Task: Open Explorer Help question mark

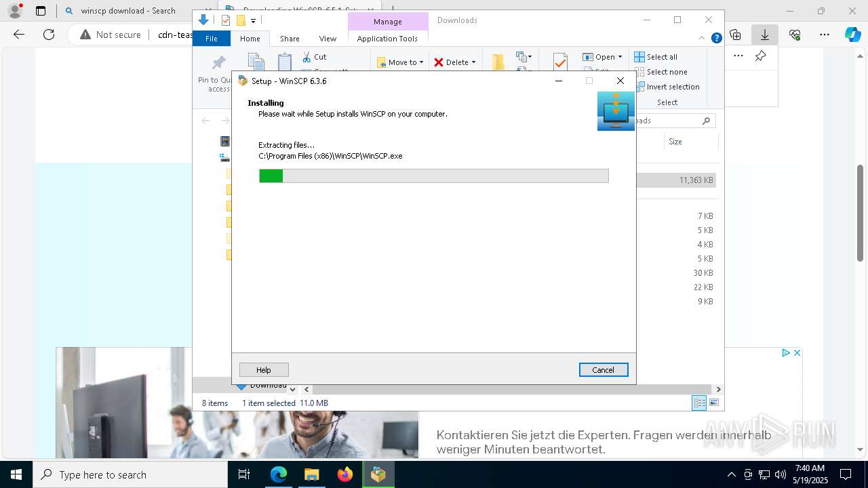Action: coord(716,39)
